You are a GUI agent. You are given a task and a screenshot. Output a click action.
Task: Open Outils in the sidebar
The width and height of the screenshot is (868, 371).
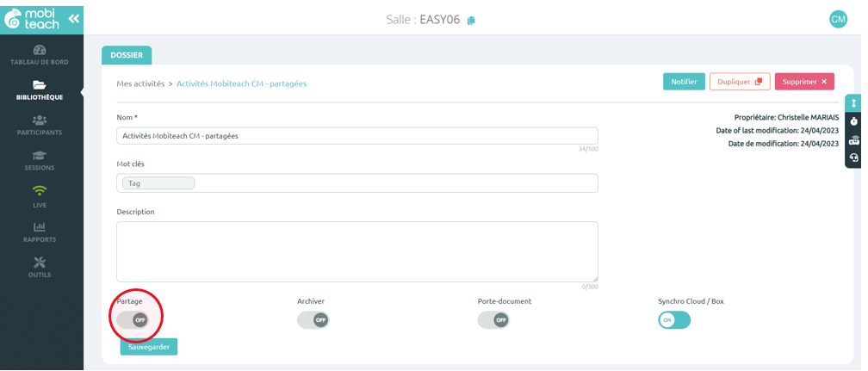point(40,268)
